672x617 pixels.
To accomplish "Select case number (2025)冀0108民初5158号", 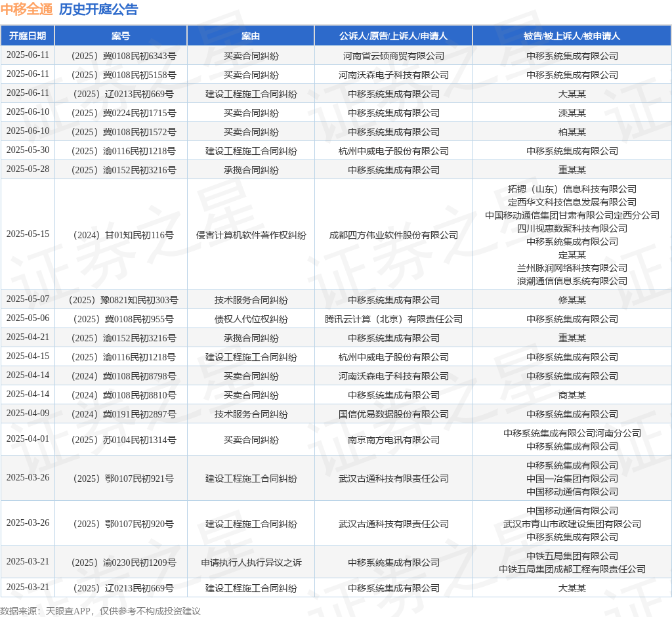I will (123, 75).
